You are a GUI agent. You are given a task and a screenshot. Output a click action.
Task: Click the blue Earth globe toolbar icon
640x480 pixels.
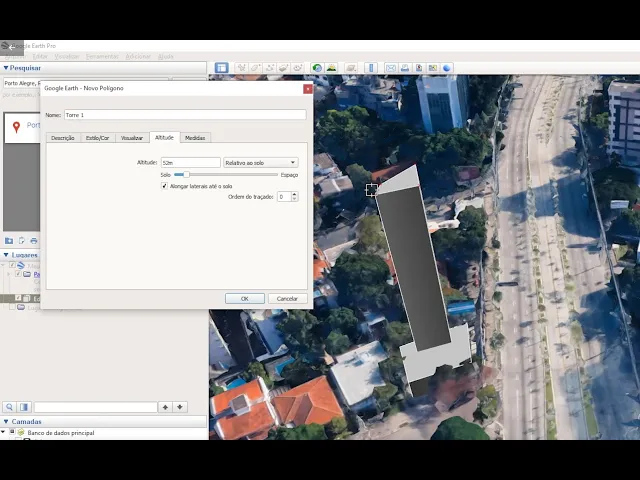pyautogui.click(x=447, y=68)
